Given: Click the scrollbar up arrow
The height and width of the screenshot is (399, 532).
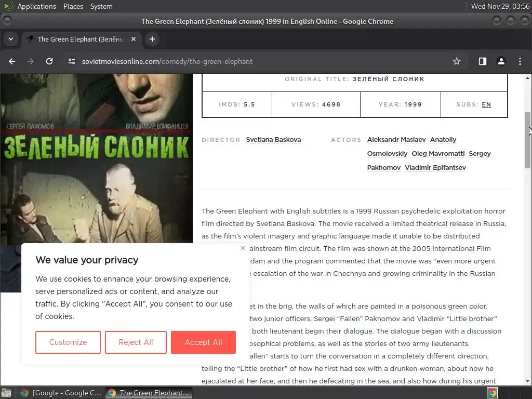Looking at the screenshot, I should 528,78.
